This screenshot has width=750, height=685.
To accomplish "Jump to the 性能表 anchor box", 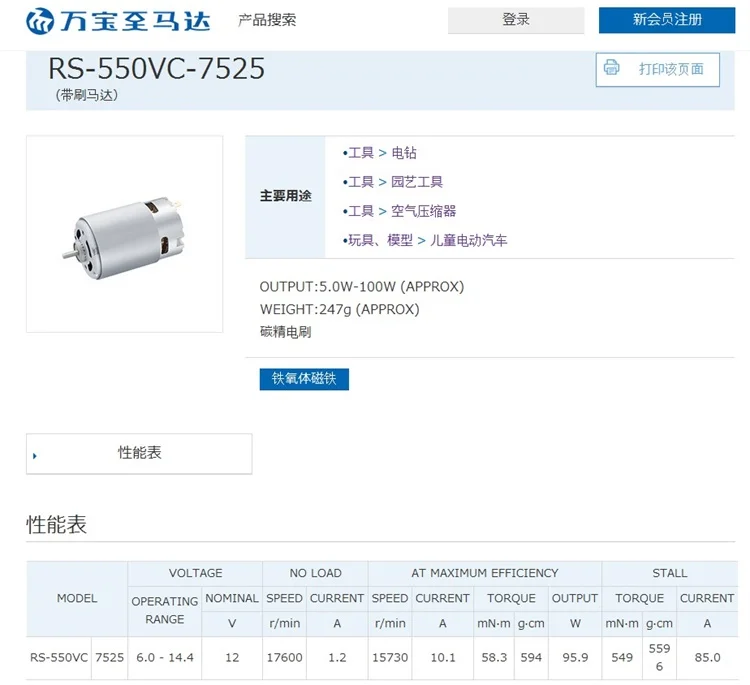I will 139,453.
